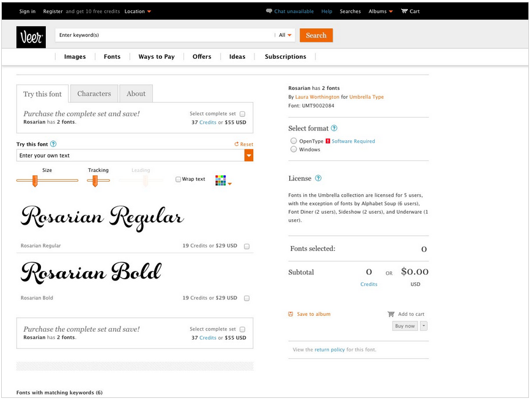Tick top Select complete set checkbox
This screenshot has height=401, width=532.
[x=242, y=114]
